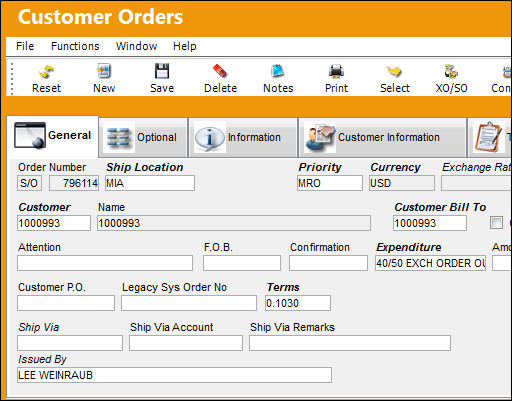The width and height of the screenshot is (512, 401).
Task: Click the Priority field MRO
Action: pyautogui.click(x=330, y=183)
